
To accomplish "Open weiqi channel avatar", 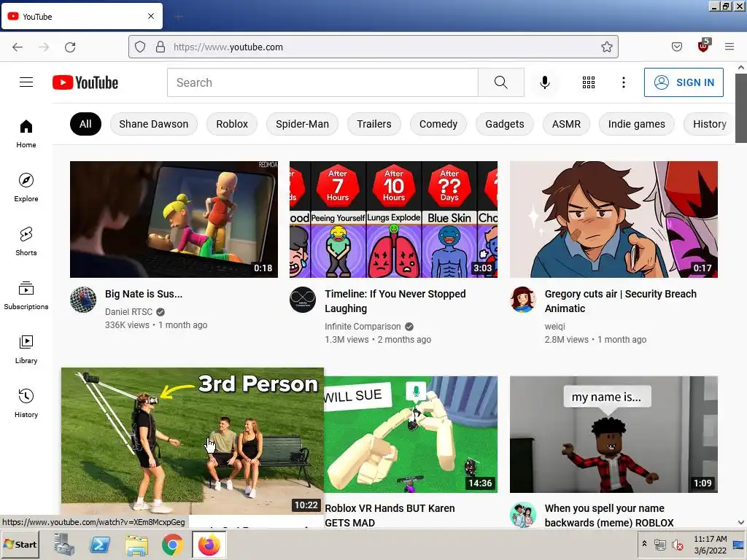I will pyautogui.click(x=522, y=300).
